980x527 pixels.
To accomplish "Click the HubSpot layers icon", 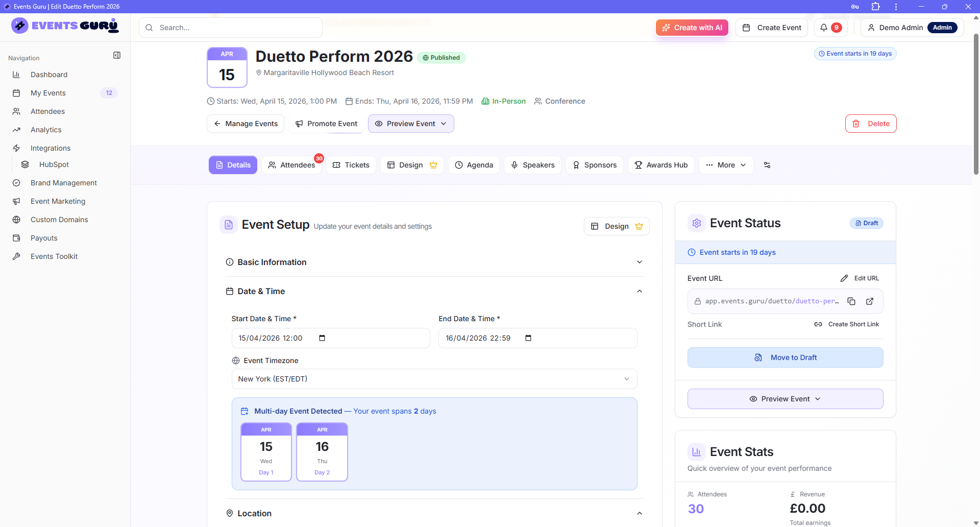I will pos(25,164).
